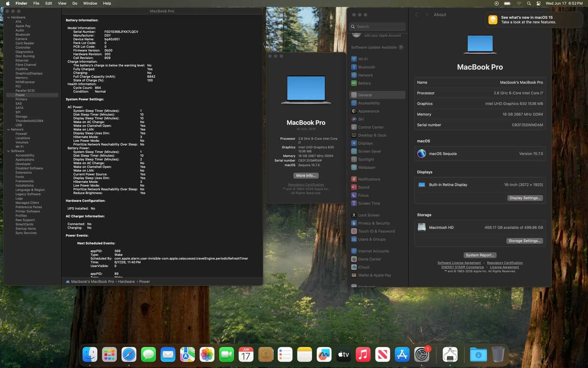Screen dimensions: 588x368
Task: Open the Freeform app in the Dock
Action: coord(324,355)
